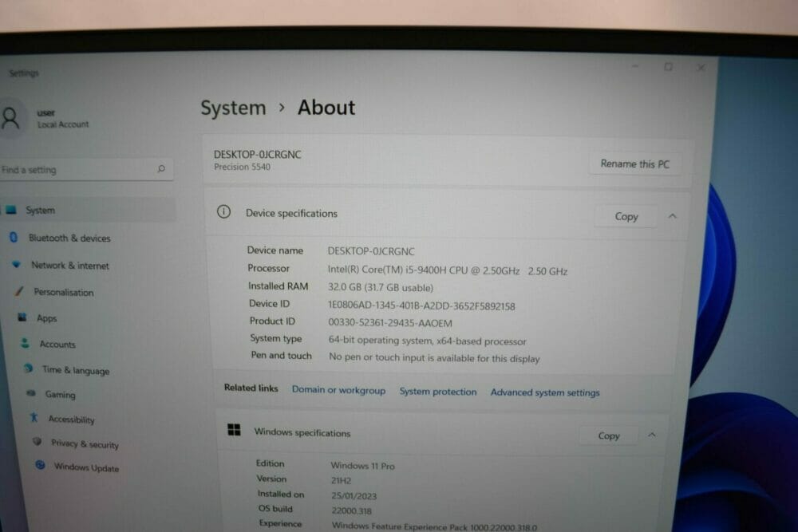Click the Installed on date 25/01/2023

[354, 495]
